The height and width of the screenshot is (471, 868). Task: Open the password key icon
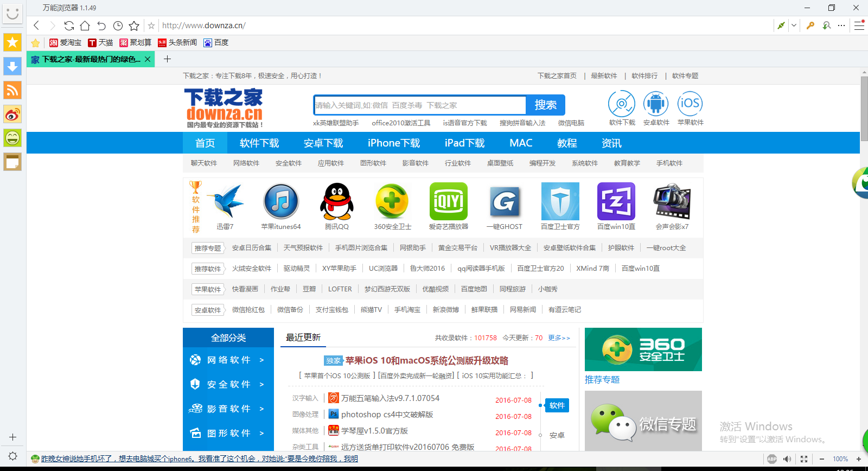point(810,26)
